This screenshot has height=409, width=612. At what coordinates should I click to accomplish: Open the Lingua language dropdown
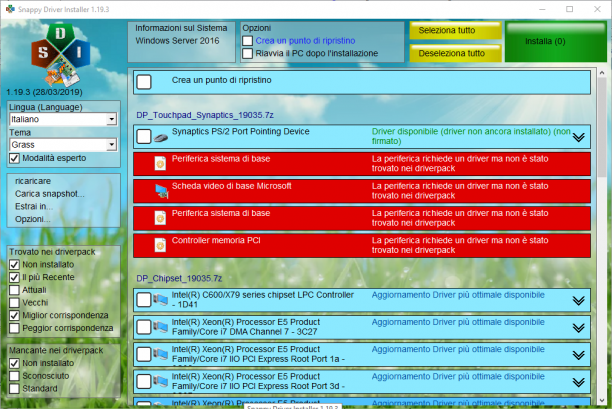112,119
